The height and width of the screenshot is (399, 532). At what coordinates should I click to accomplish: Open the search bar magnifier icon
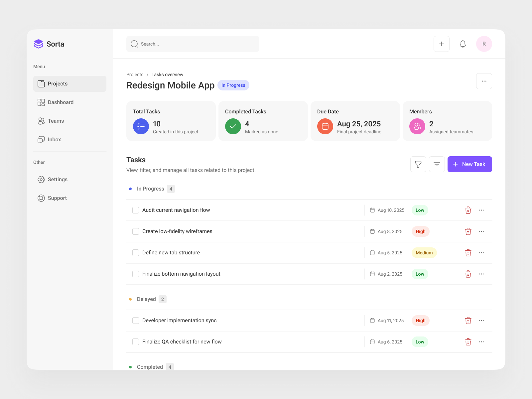click(x=134, y=44)
